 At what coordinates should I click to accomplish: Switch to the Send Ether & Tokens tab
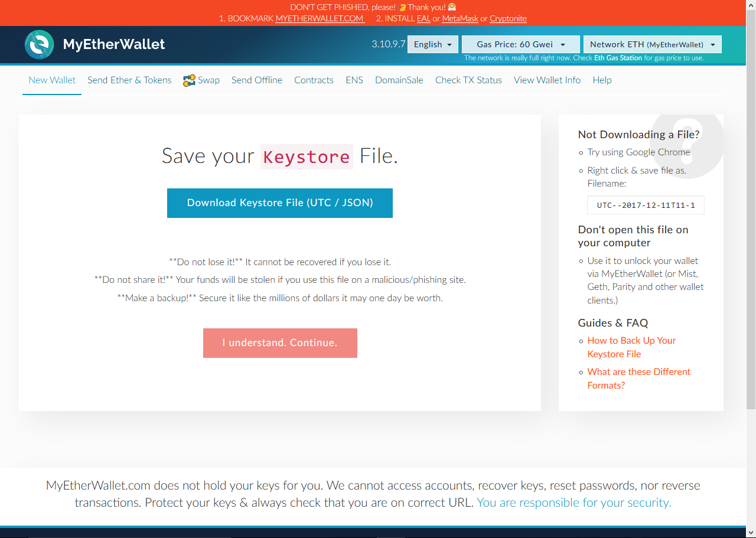pyautogui.click(x=129, y=80)
